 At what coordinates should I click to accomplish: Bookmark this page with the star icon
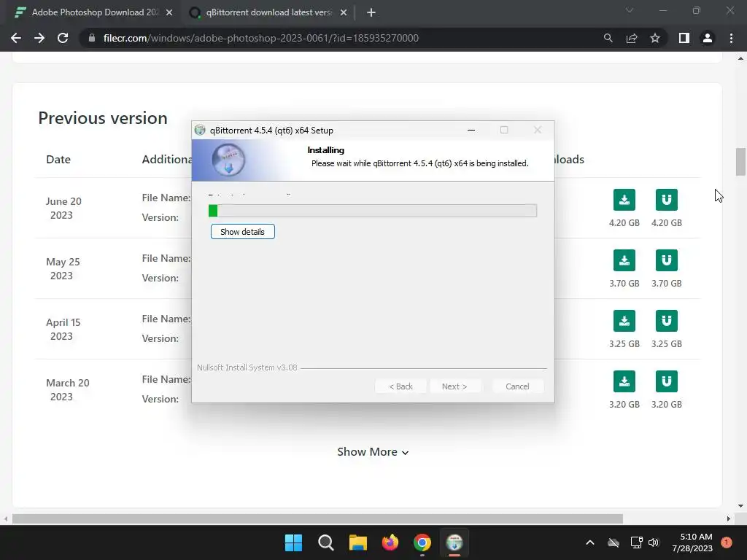pyautogui.click(x=655, y=38)
